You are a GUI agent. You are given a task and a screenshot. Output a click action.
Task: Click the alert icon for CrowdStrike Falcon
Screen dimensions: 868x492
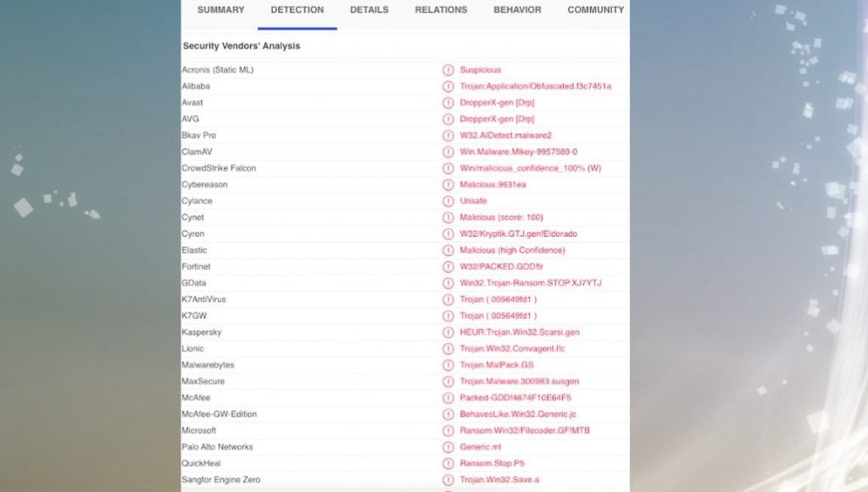point(448,168)
